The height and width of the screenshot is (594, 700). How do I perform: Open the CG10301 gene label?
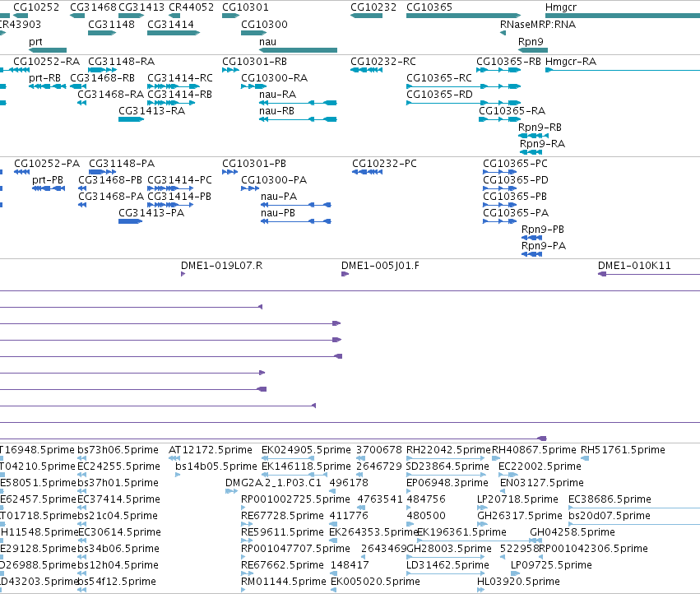pos(245,7)
